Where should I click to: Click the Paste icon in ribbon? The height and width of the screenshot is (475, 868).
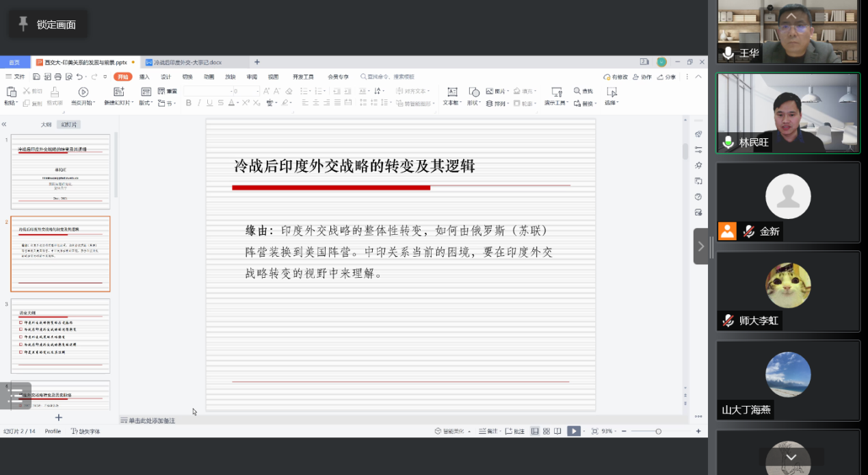point(10,92)
